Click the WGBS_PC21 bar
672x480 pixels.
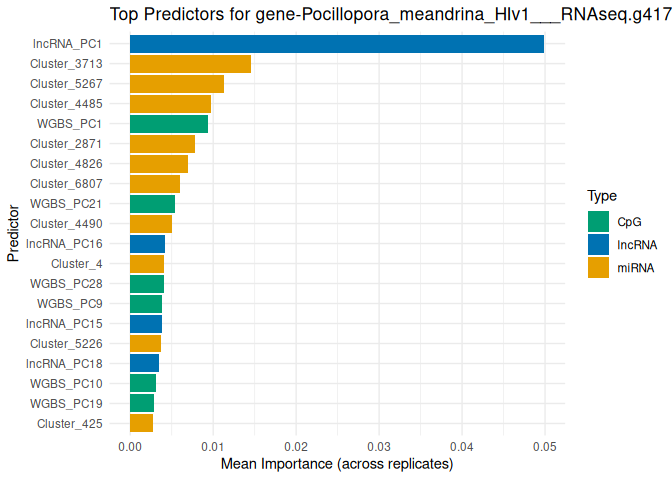pos(152,203)
